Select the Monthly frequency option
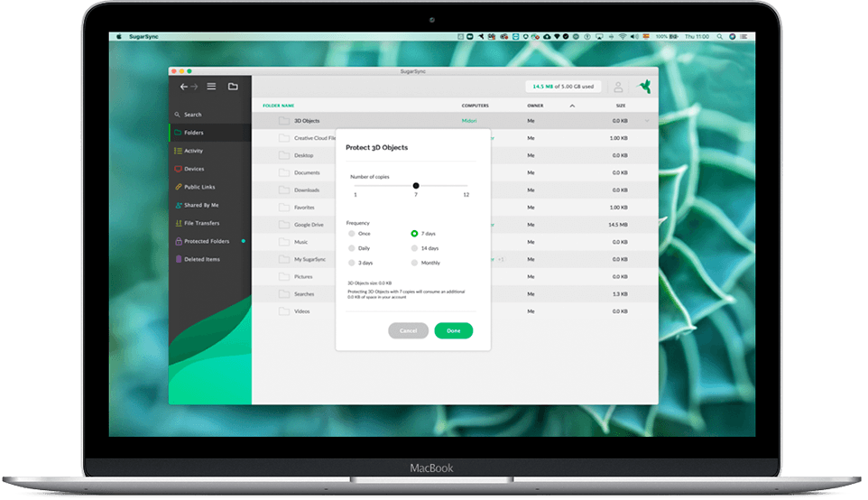This screenshot has height=500, width=868. pyautogui.click(x=414, y=263)
